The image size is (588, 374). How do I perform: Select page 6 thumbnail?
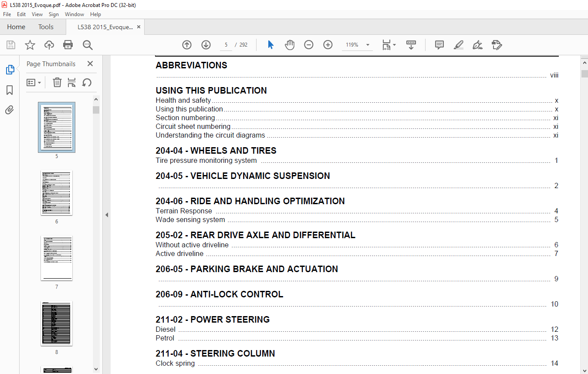point(57,192)
